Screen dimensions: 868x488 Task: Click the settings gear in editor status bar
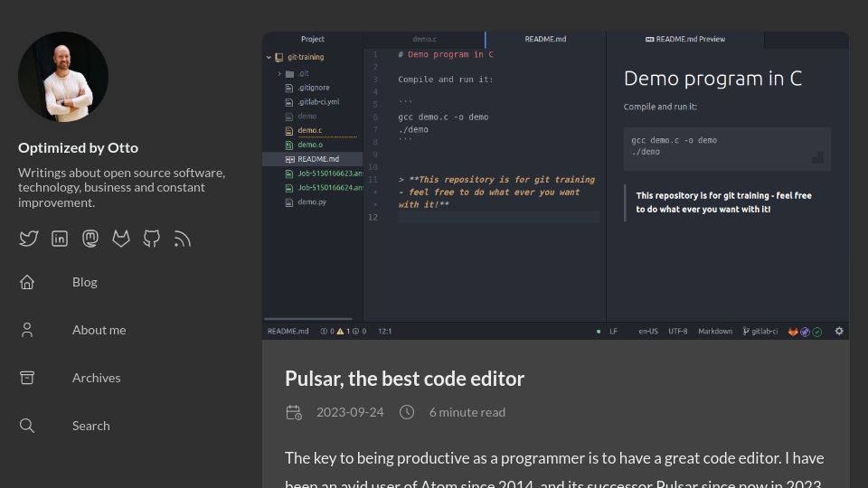(x=839, y=331)
